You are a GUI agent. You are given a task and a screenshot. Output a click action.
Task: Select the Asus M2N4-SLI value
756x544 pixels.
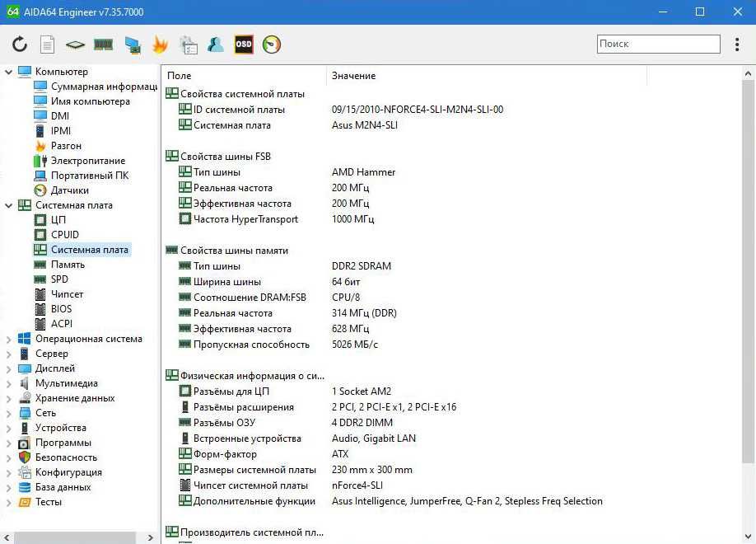click(365, 125)
